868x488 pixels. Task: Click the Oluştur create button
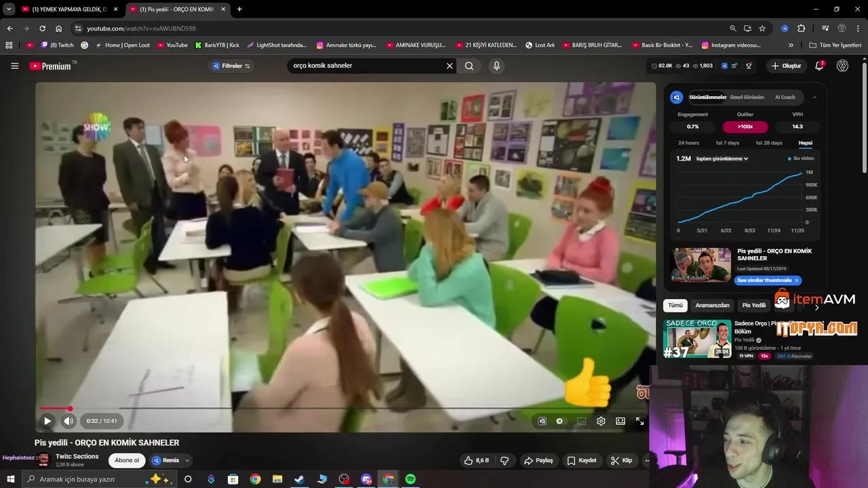786,66
